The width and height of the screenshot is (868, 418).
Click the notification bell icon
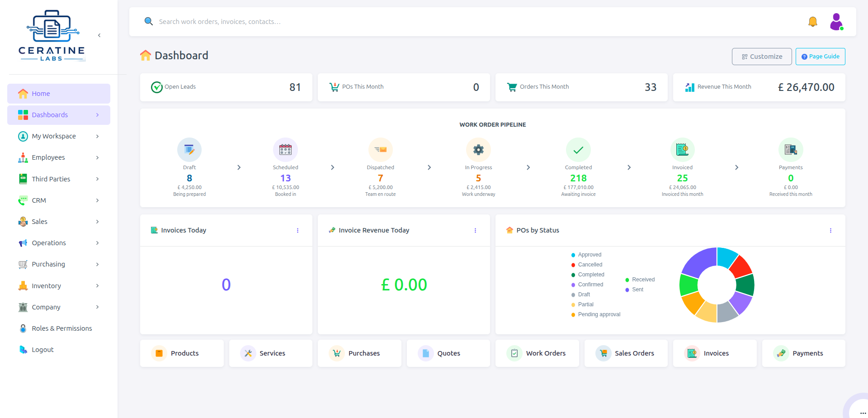tap(812, 22)
